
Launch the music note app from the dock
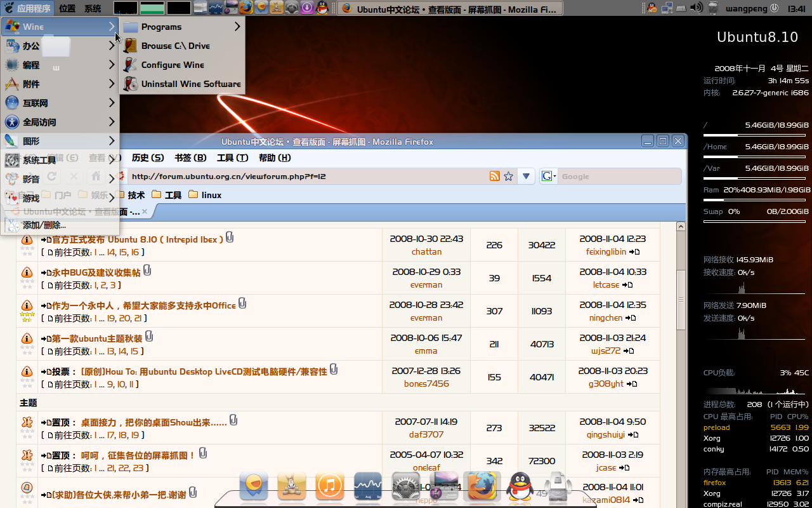[330, 486]
